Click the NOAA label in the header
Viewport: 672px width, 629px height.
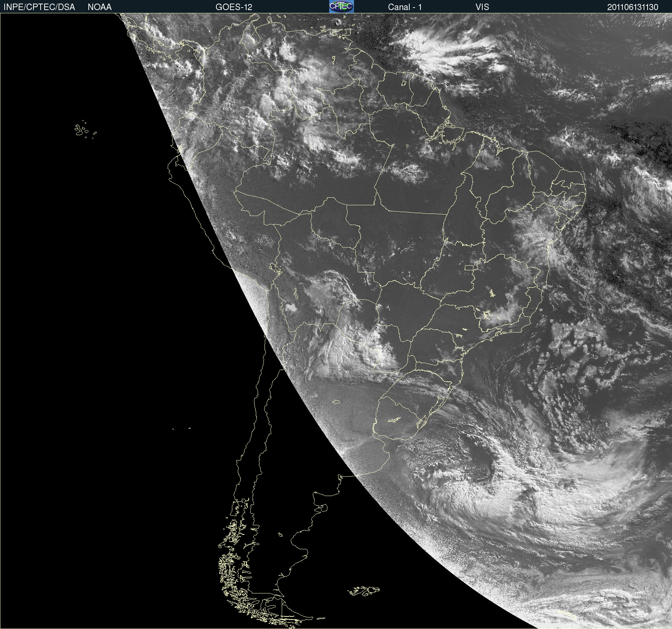(100, 7)
